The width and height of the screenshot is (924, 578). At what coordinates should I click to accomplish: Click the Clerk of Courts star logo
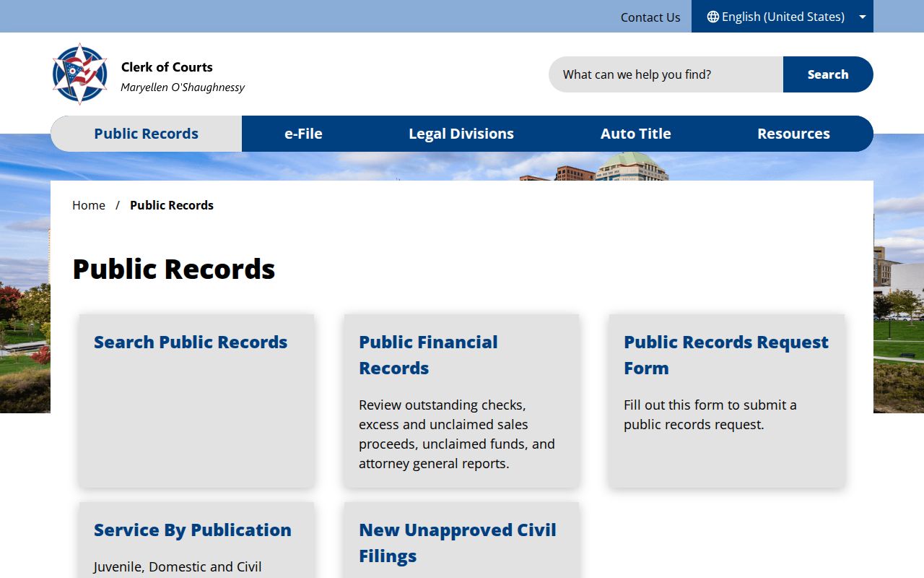80,74
